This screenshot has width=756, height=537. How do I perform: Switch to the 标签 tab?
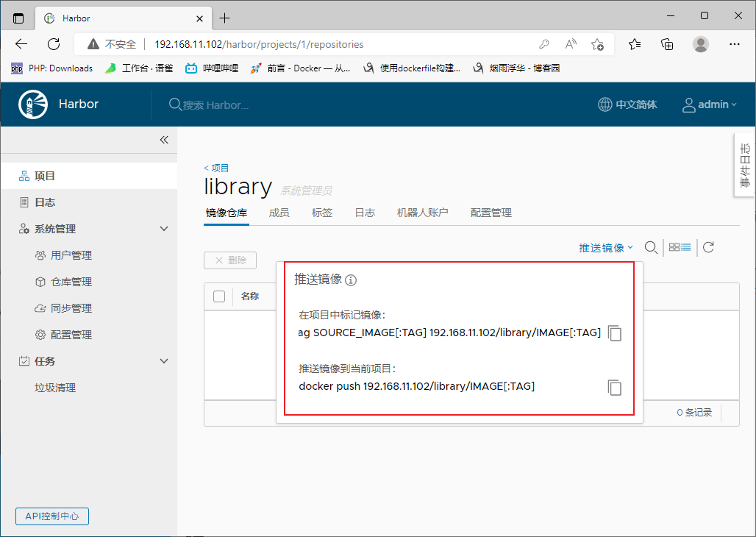(322, 213)
